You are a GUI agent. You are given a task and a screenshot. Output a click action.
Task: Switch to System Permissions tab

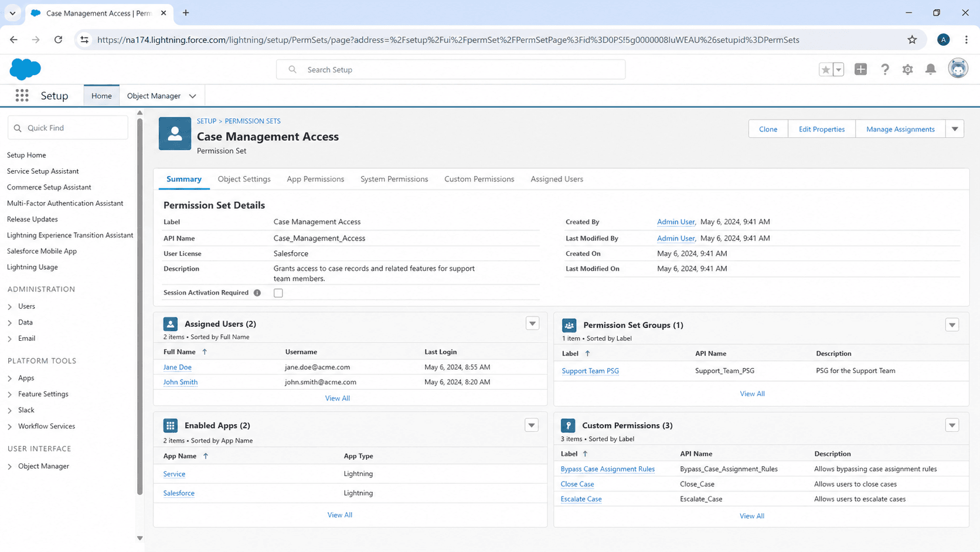394,179
